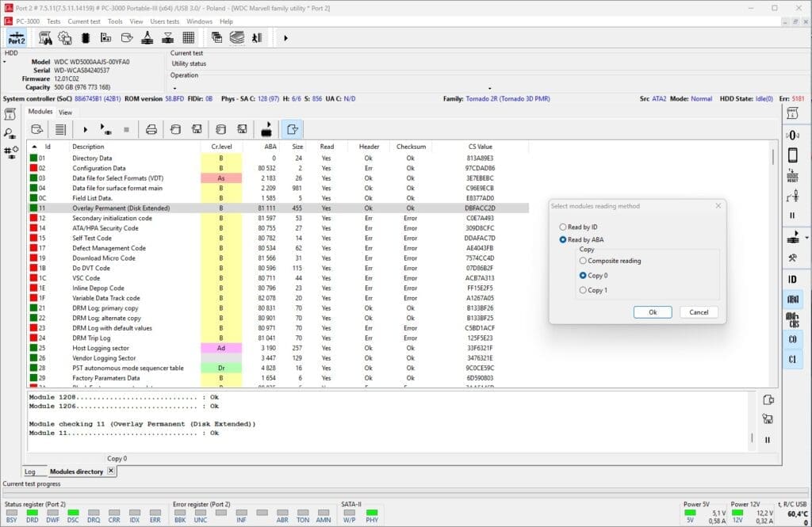Image resolution: width=812 pixels, height=527 pixels.
Task: Close the Modules directory tab
Action: 111,471
